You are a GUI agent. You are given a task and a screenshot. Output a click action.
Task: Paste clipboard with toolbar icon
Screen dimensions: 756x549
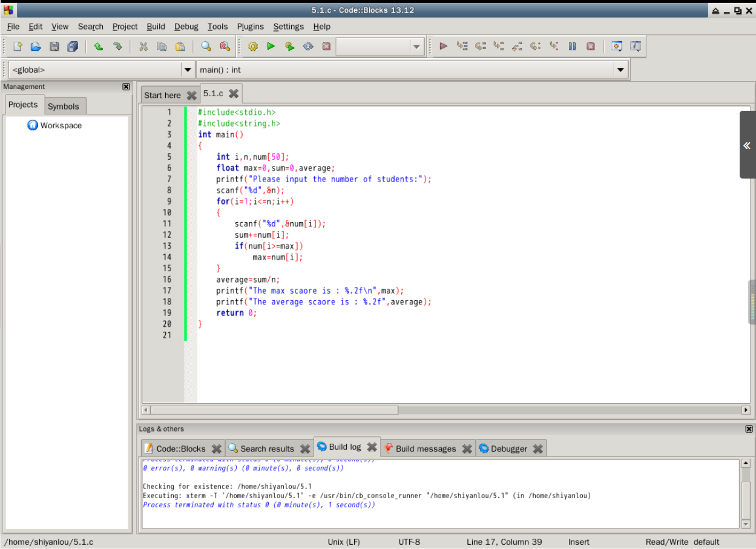pos(180,46)
